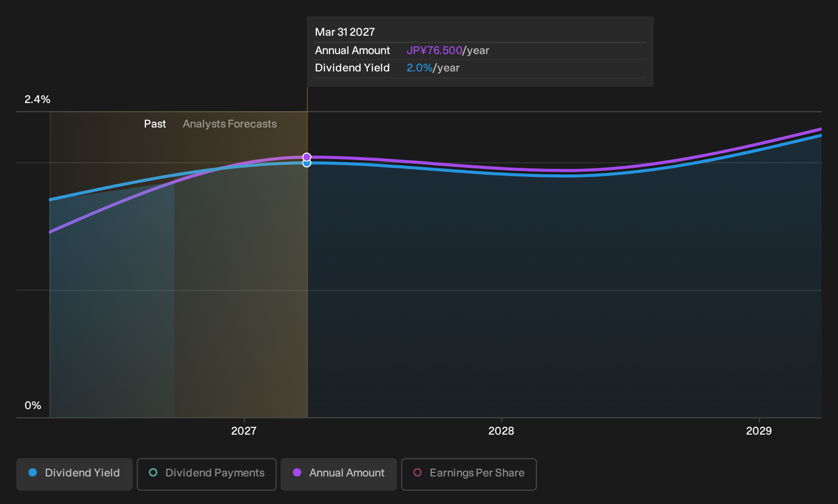Click the purple Annual Amount legend dot

297,473
